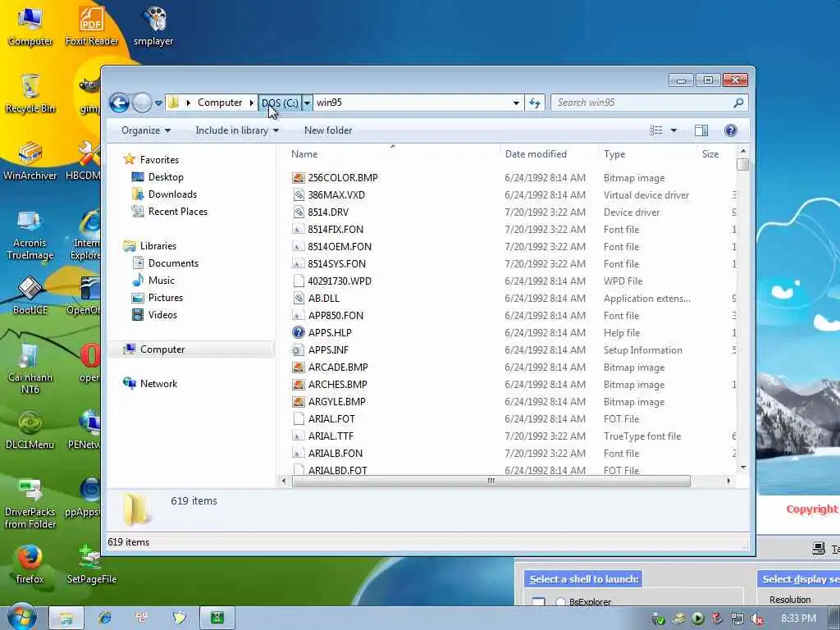Click DOS (C:) breadcrumb segment
The height and width of the screenshot is (630, 840).
click(x=280, y=103)
